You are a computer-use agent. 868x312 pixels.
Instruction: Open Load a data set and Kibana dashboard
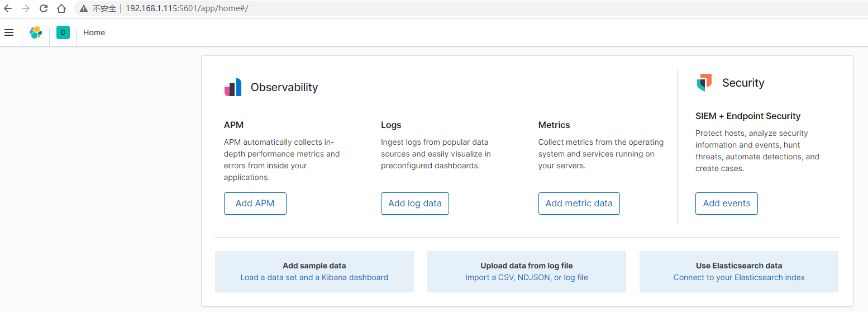coord(314,277)
